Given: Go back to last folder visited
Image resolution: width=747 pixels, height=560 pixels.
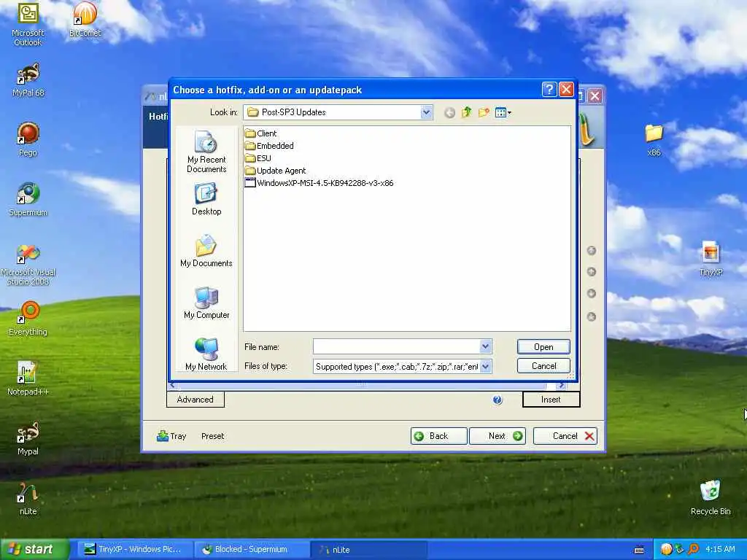Looking at the screenshot, I should click(449, 112).
